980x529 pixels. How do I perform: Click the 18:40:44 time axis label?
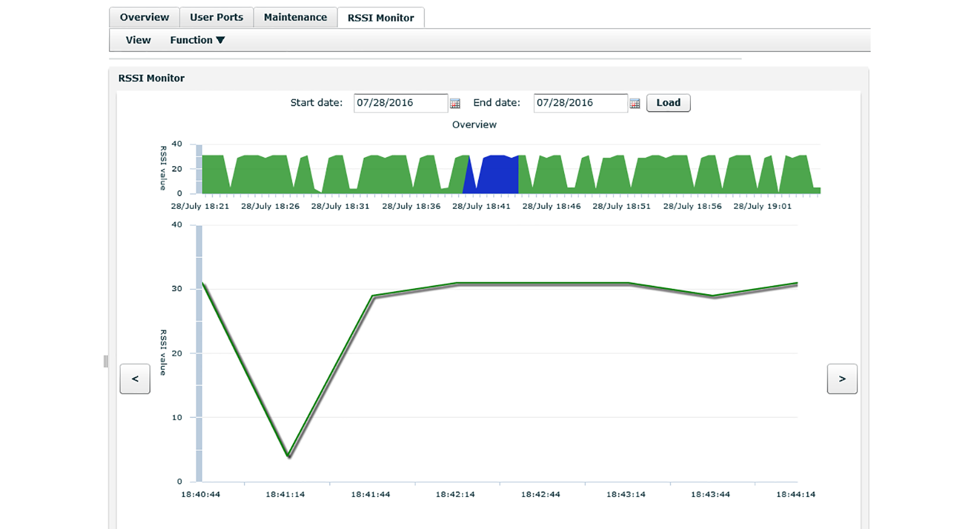click(200, 494)
